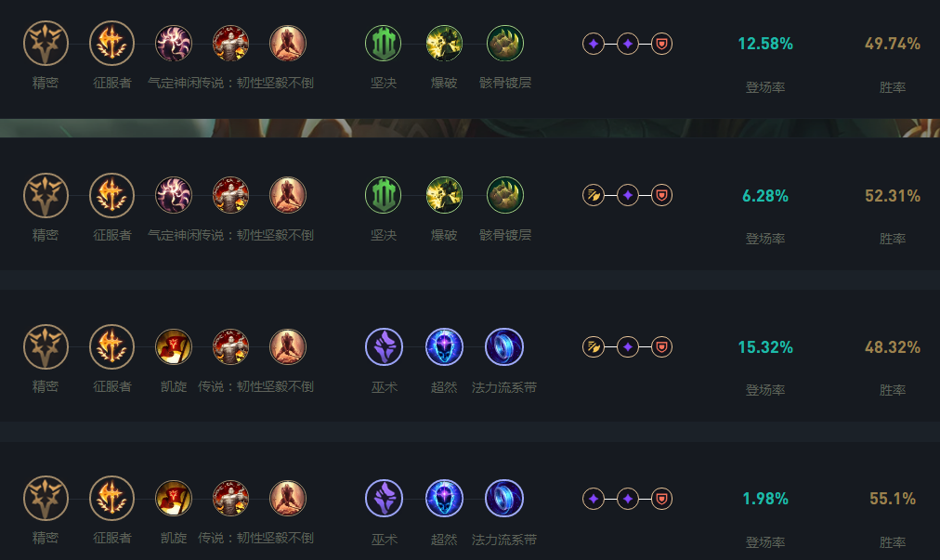Click the 坚毅不倒 rune icon in the fourth row
The height and width of the screenshot is (560, 940).
(288, 499)
